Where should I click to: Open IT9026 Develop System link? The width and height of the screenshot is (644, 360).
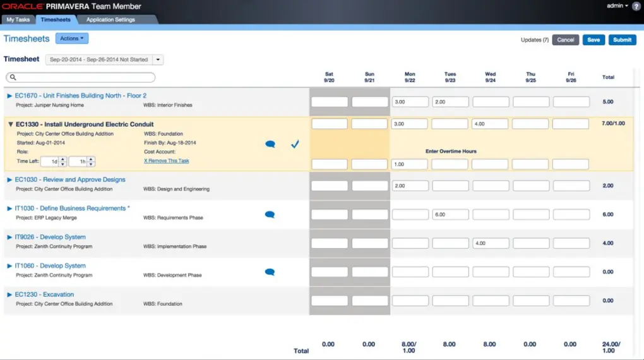click(x=50, y=237)
